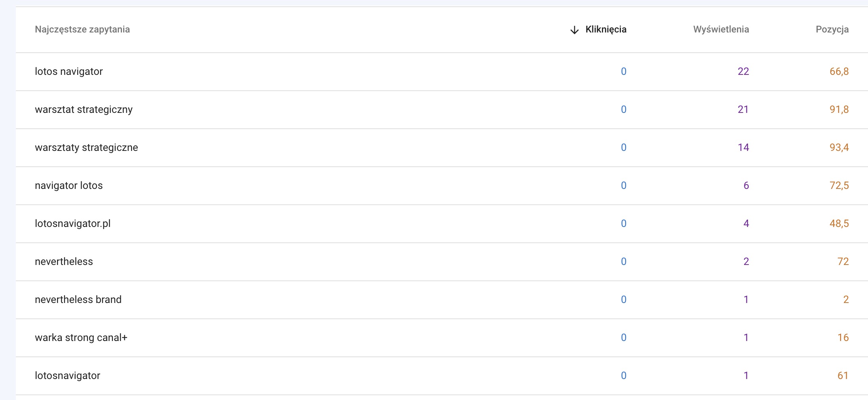Sort by the Pozycja column header

[832, 29]
